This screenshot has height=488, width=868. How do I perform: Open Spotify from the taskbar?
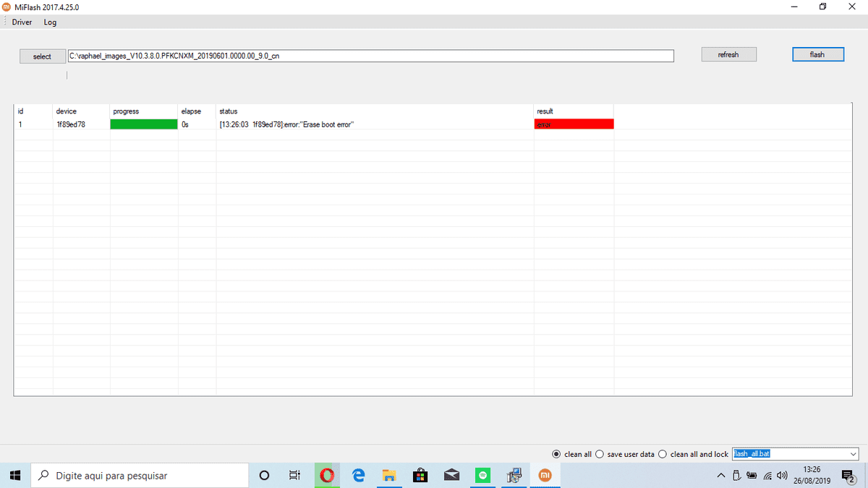(x=483, y=475)
